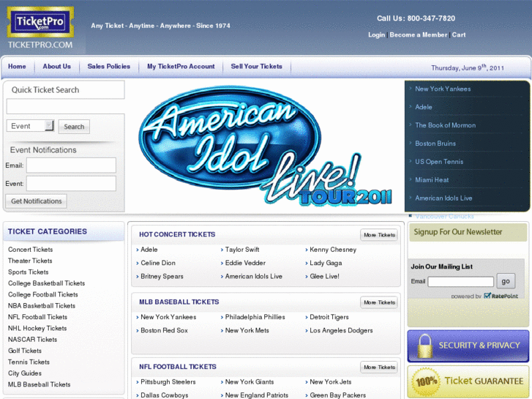This screenshot has width=532, height=399.
Task: Select NASCAR Tickets category
Action: coord(33,340)
